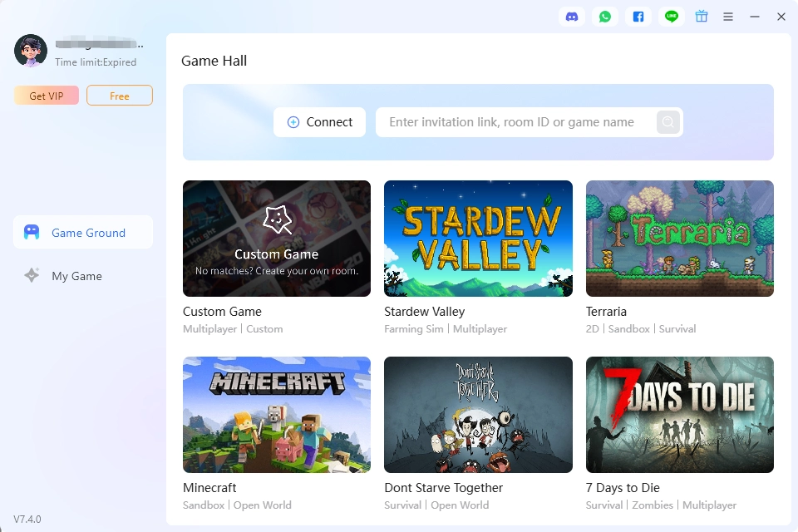This screenshot has width=798, height=532.
Task: Switch to the Game Ground tab
Action: (x=83, y=232)
